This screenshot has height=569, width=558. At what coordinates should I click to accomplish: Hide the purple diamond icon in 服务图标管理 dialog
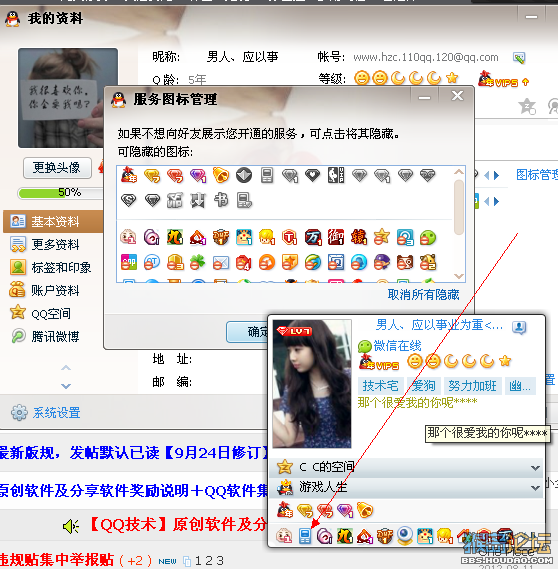(x=198, y=176)
